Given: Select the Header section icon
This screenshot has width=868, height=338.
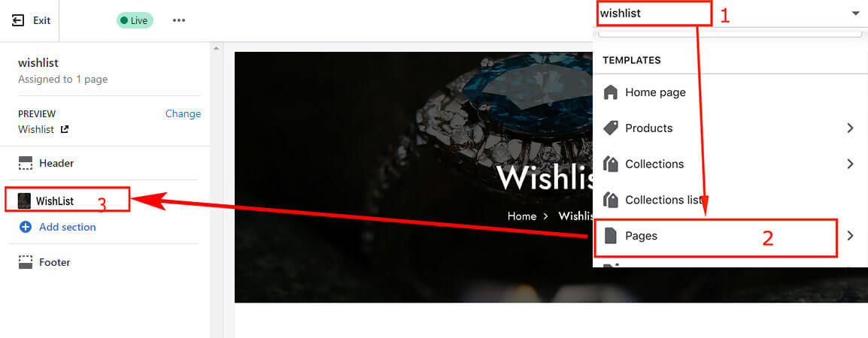Looking at the screenshot, I should pyautogui.click(x=26, y=163).
